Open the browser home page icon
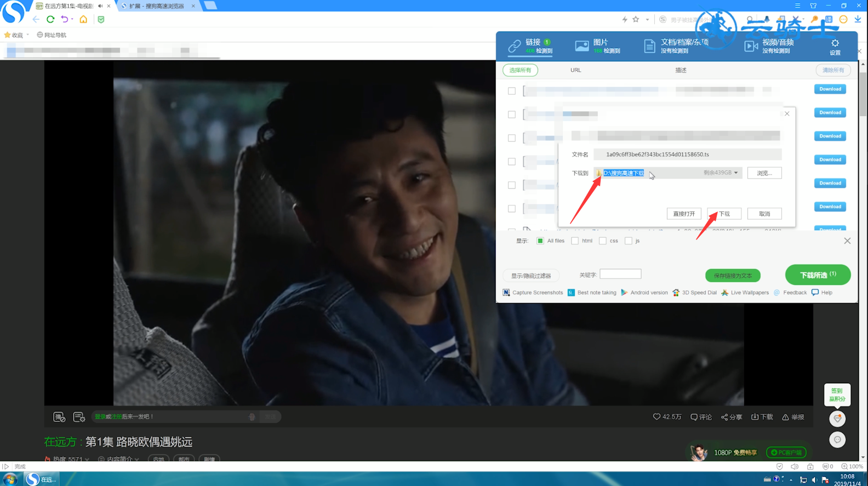This screenshot has height=486, width=868. coord(83,19)
